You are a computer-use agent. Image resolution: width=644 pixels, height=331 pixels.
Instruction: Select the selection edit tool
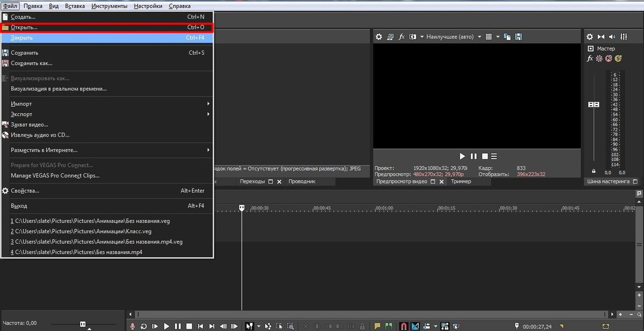[x=279, y=326]
